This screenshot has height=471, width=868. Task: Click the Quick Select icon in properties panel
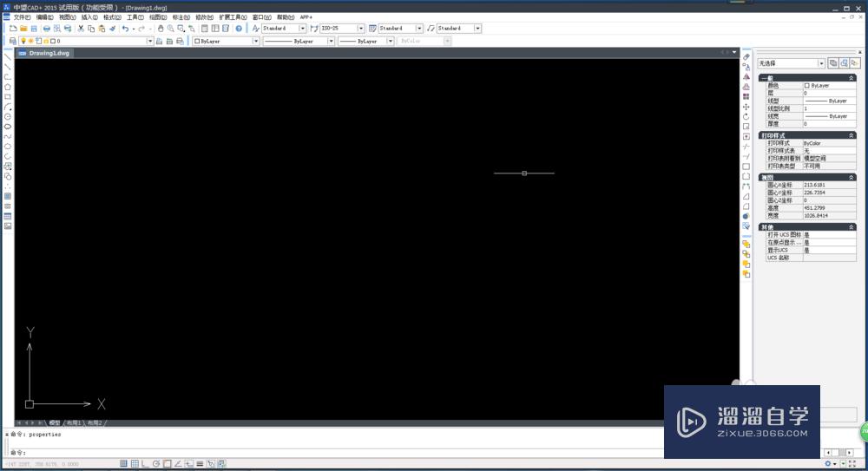855,63
